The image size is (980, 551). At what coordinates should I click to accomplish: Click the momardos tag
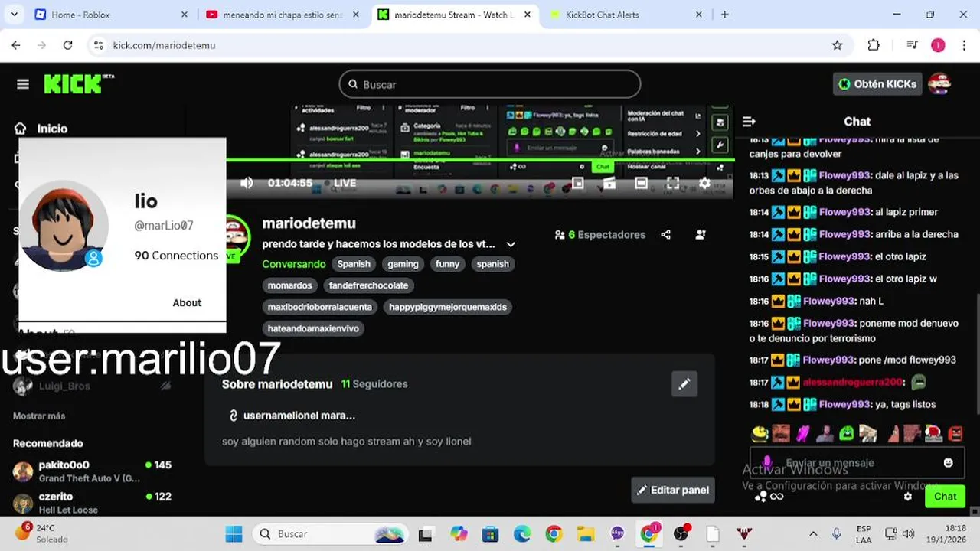tap(290, 285)
